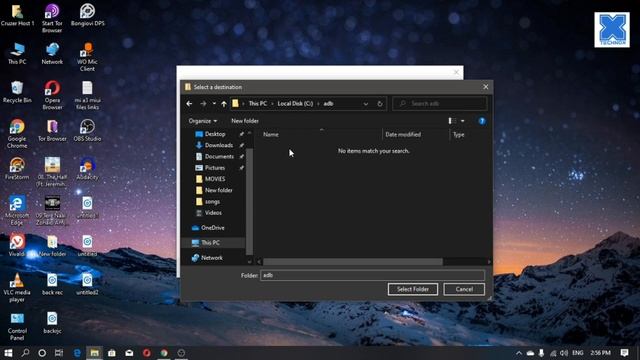Open dialog help button

(482, 121)
